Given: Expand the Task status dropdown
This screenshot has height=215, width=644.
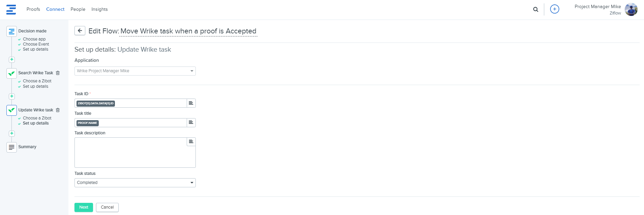Looking at the screenshot, I should tap(135, 183).
